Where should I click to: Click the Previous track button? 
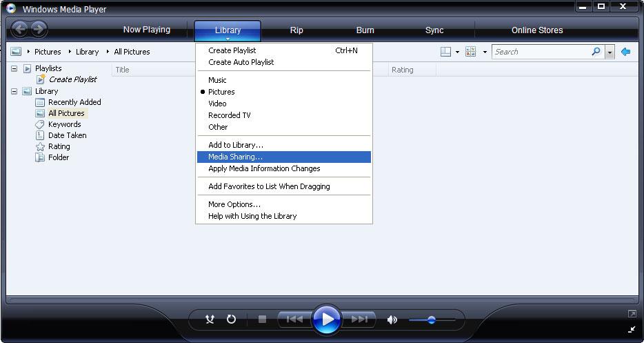click(294, 319)
